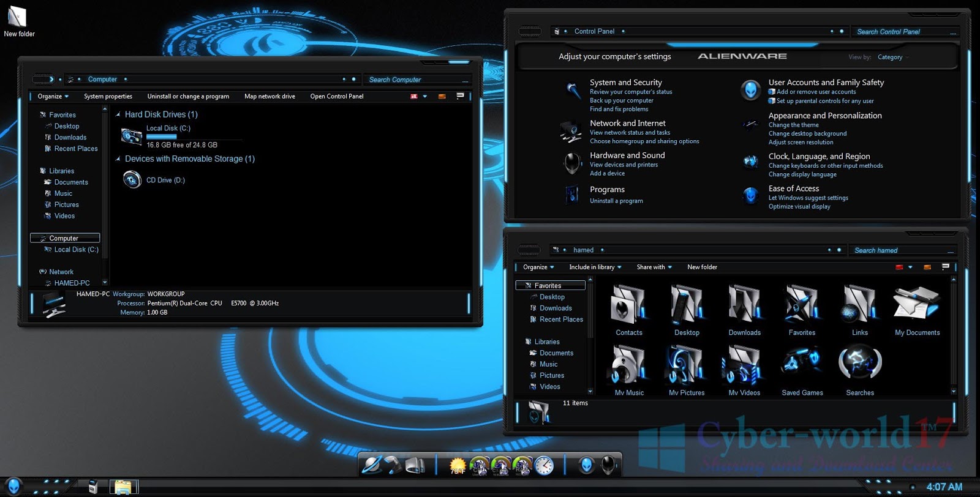Select Recent Places in Computer window sidebar

76,149
